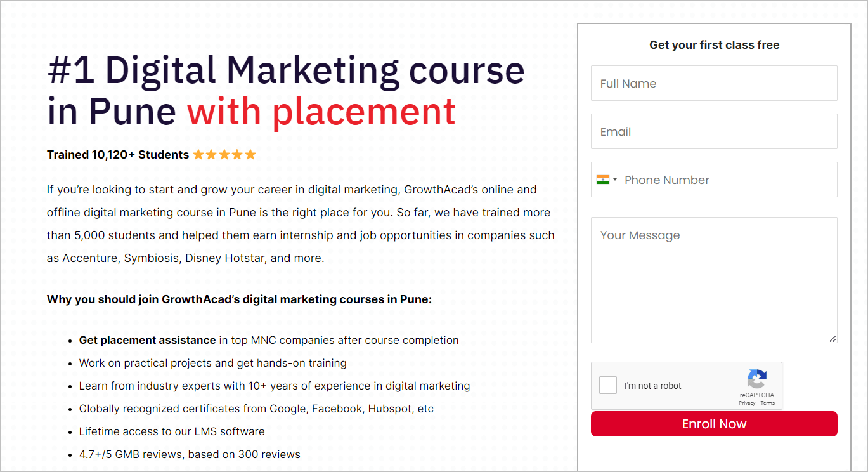Click the "Trained 10,120+ Students" text
Image resolution: width=868 pixels, height=472 pixels.
118,155
